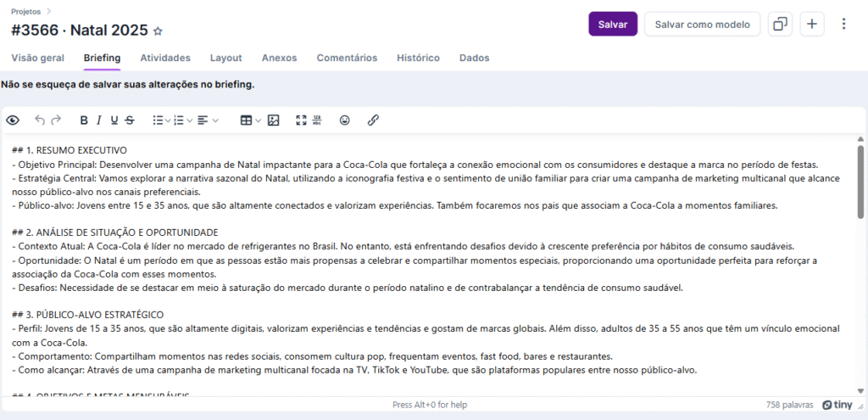Click the '#3566 · Natal 2025' title
This screenshot has height=420, width=868.
coord(80,31)
